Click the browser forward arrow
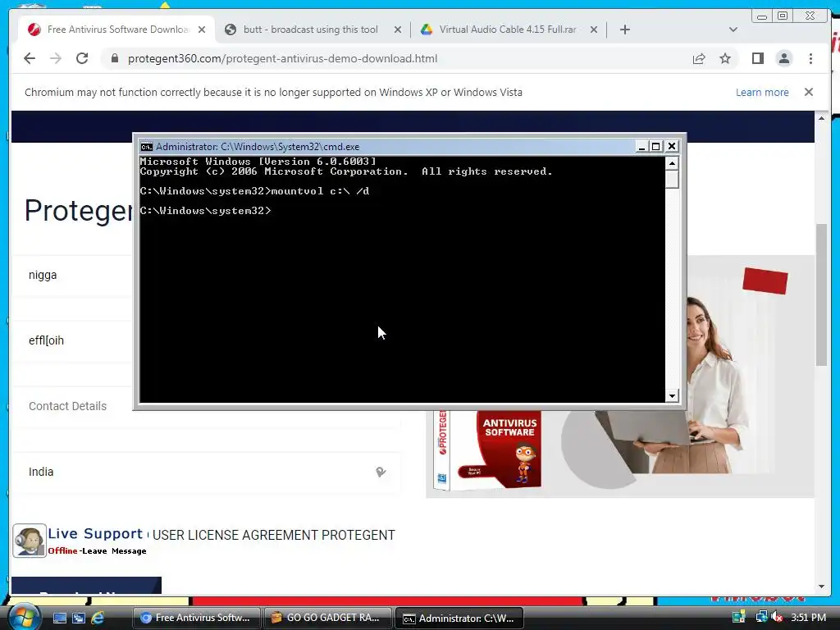The width and height of the screenshot is (840, 630). click(x=56, y=58)
